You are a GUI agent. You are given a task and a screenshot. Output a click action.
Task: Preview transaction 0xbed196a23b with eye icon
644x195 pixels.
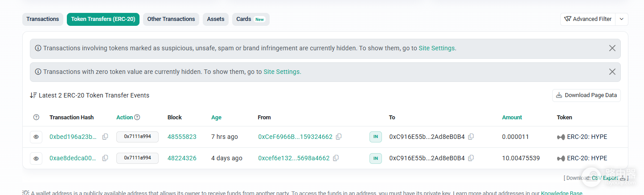pos(36,137)
